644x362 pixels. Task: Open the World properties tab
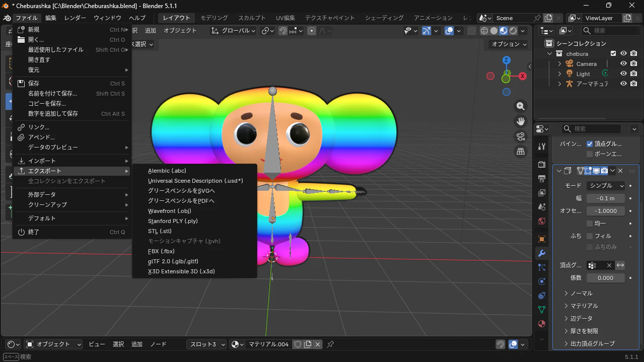click(x=542, y=221)
